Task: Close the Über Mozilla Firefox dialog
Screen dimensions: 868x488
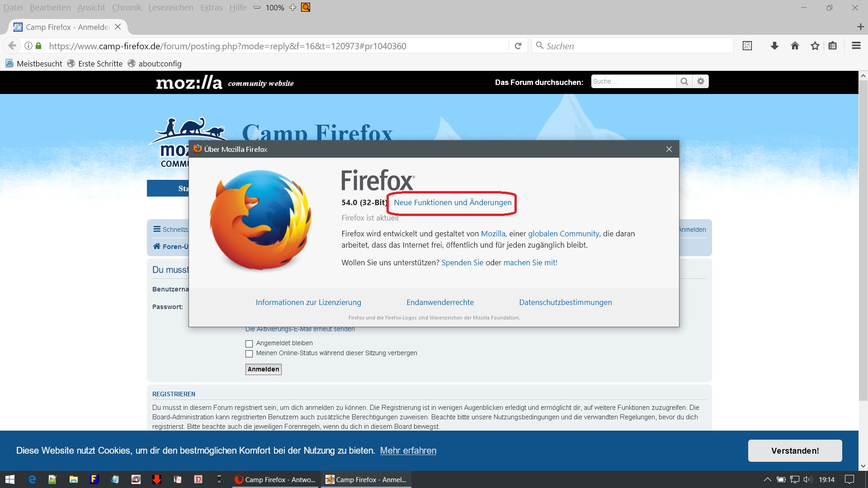Action: click(x=669, y=149)
